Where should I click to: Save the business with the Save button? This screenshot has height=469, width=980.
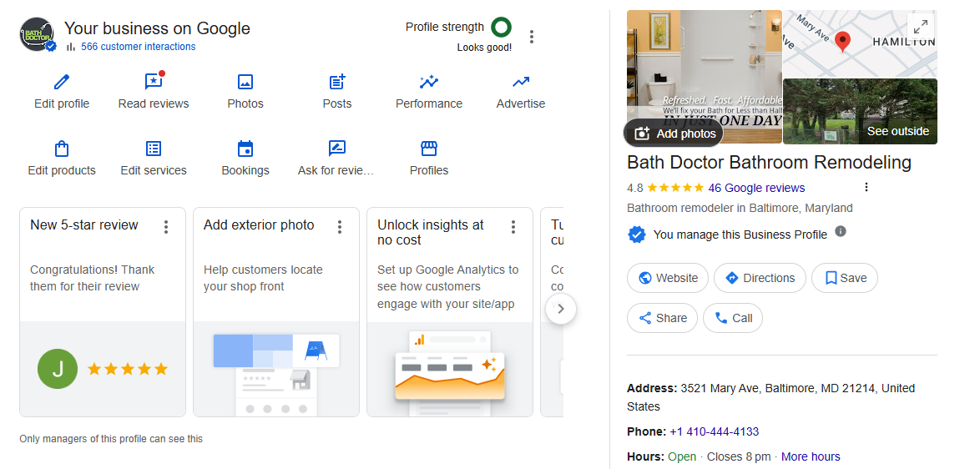coord(845,278)
